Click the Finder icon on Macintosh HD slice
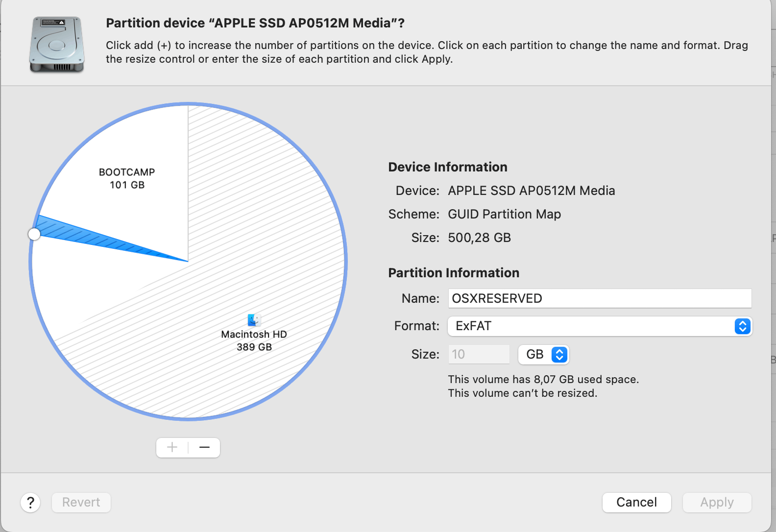 click(x=254, y=320)
